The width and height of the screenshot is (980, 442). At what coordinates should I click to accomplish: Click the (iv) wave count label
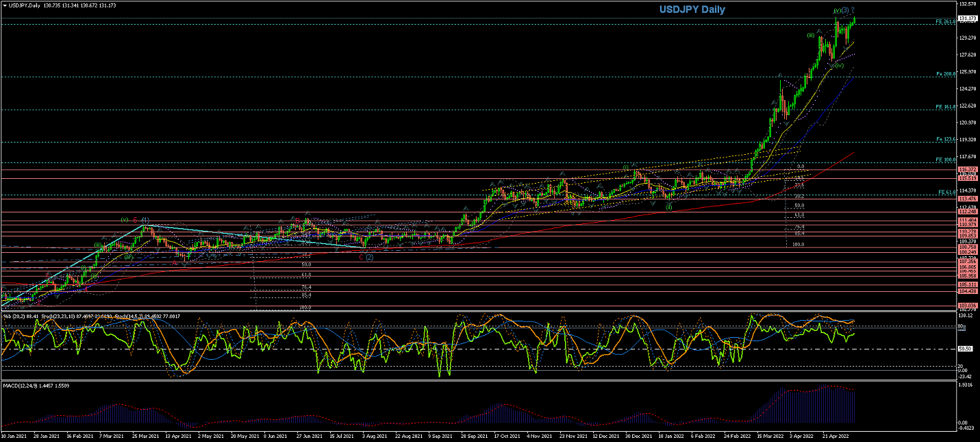coord(838,66)
